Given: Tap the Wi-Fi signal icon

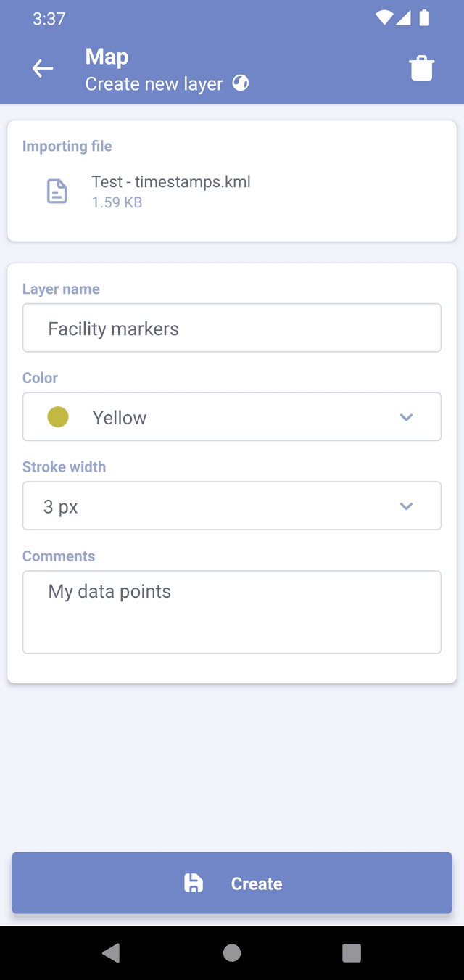Looking at the screenshot, I should 384,19.
